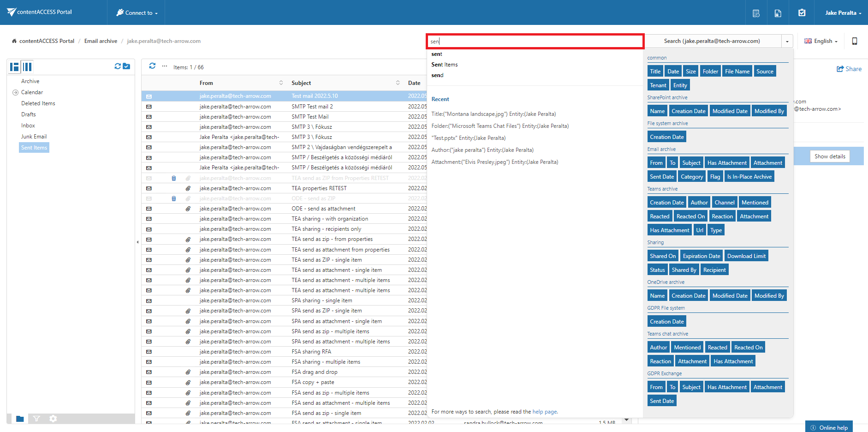Image resolution: width=868 pixels, height=432 pixels.
Task: Click the Show details button
Action: tap(829, 156)
